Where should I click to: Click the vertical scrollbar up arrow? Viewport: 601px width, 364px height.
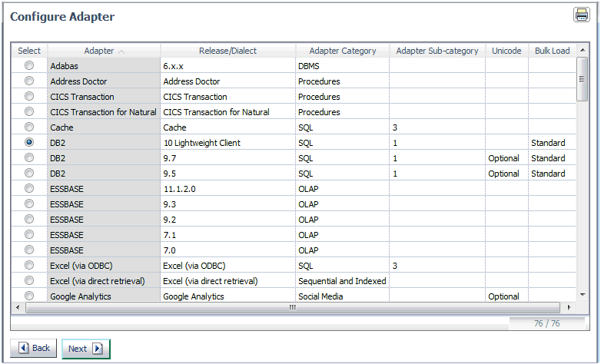click(583, 50)
